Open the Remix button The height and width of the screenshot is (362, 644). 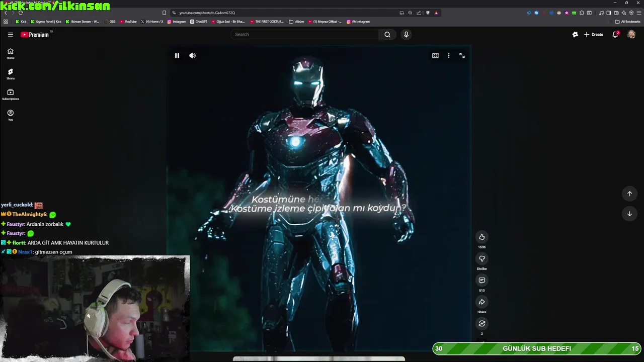(x=481, y=323)
